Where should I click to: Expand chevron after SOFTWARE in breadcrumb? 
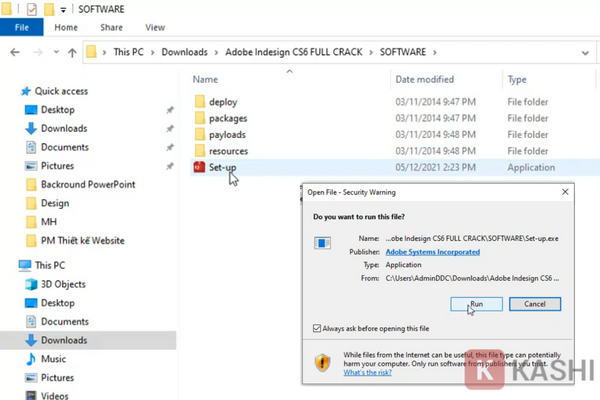pos(435,52)
